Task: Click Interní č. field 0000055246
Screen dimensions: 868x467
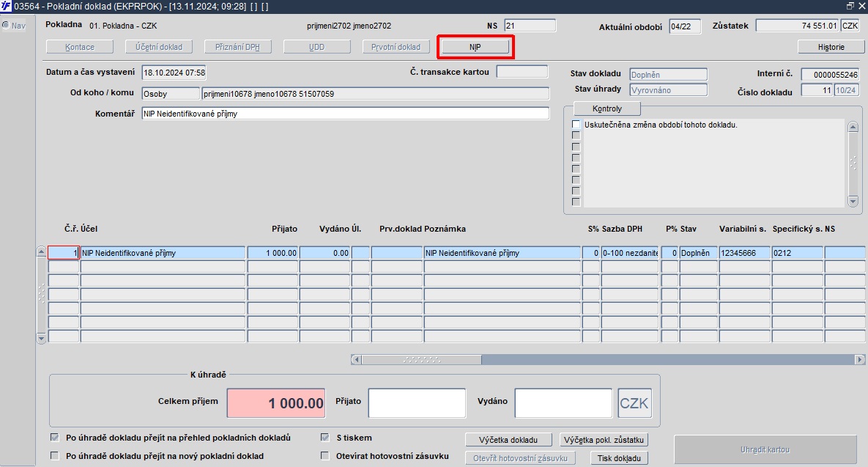Action: (x=830, y=75)
